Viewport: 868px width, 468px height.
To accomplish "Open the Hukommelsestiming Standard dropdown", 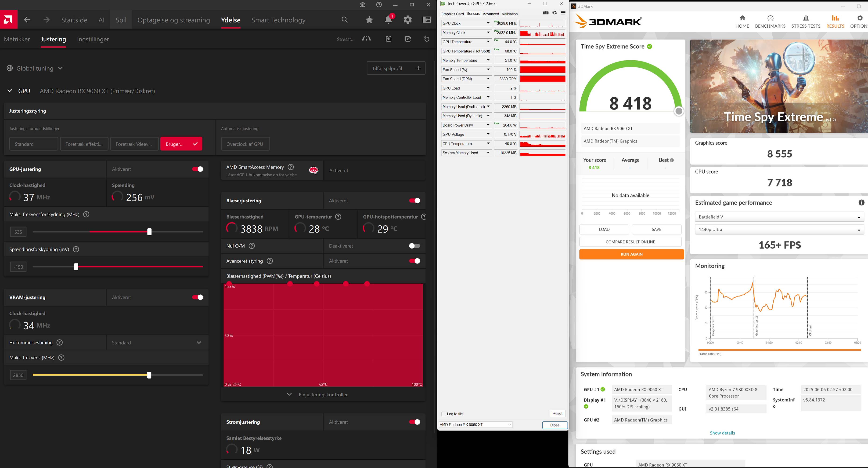I will 157,343.
